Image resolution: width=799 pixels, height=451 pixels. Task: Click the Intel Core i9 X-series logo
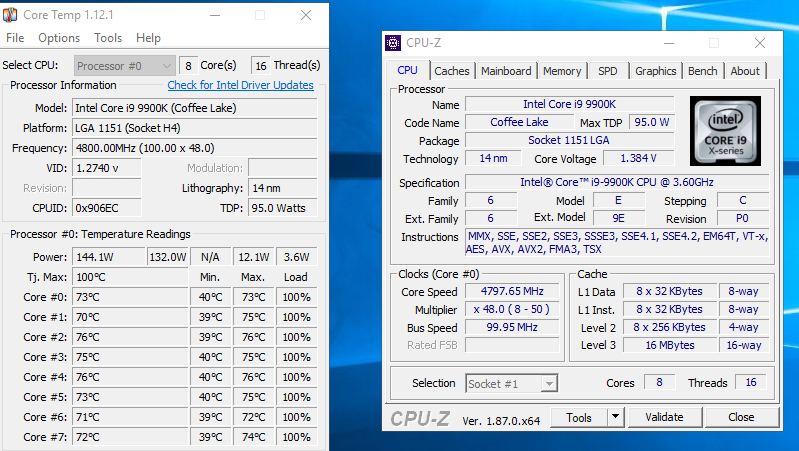[725, 131]
